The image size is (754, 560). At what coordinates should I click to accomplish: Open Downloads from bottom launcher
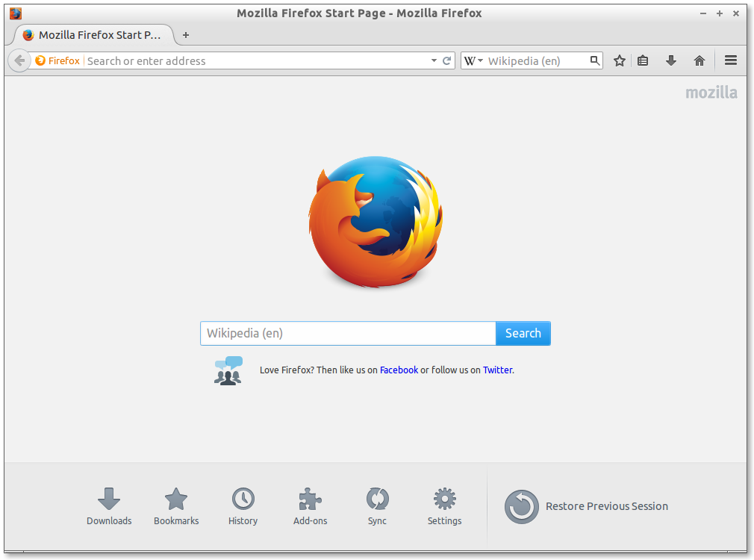click(x=109, y=506)
